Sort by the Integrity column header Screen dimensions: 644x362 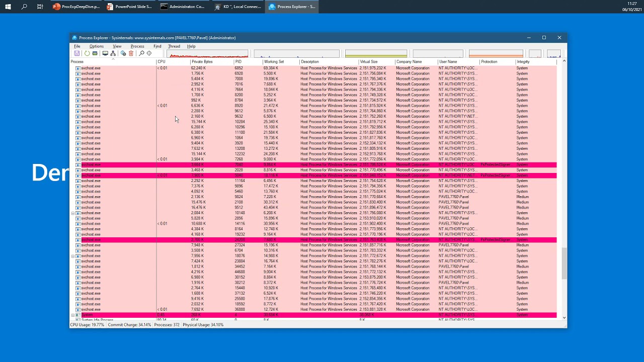535,62
